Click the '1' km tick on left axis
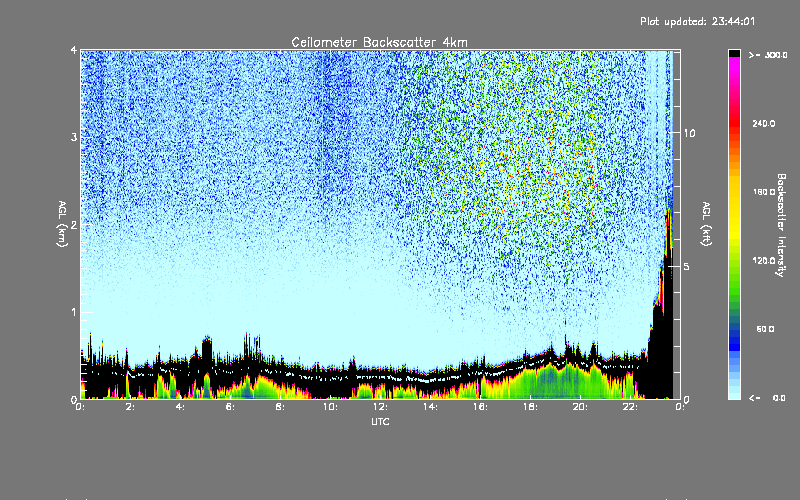Image resolution: width=800 pixels, height=500 pixels. pos(74,312)
